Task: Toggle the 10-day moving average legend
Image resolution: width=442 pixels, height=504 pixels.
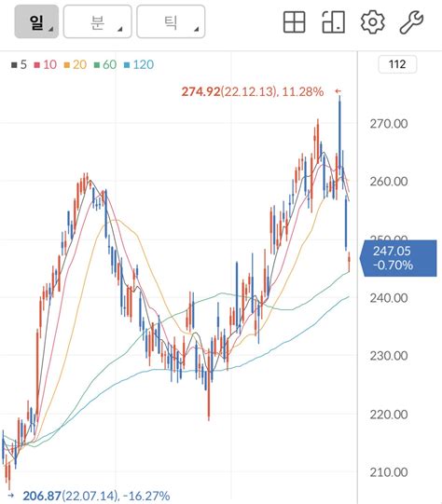Action: tap(46, 64)
